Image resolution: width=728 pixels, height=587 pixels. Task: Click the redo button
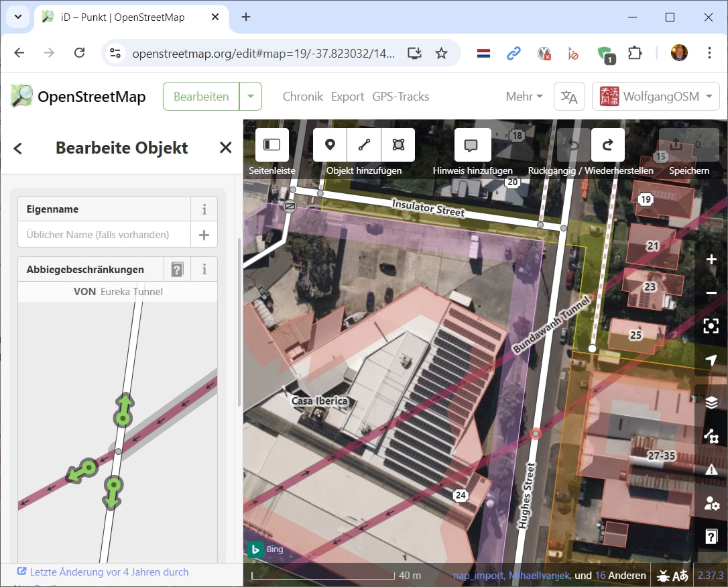[x=608, y=145]
